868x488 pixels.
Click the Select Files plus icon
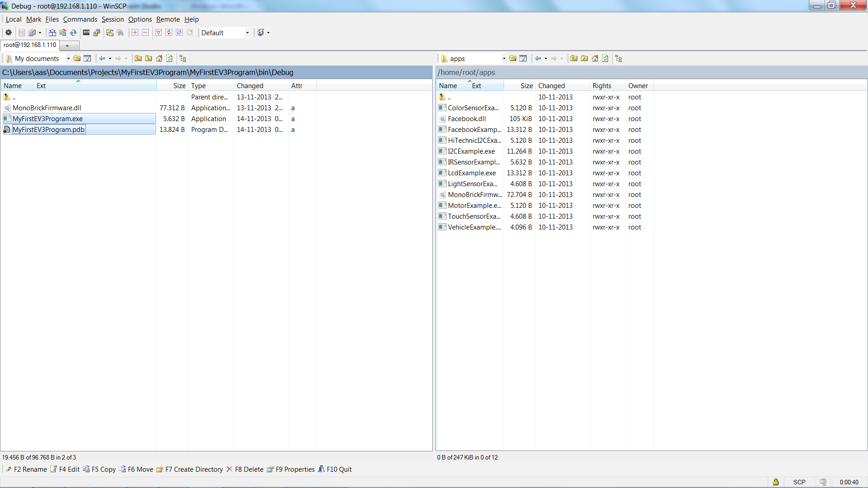pos(135,33)
